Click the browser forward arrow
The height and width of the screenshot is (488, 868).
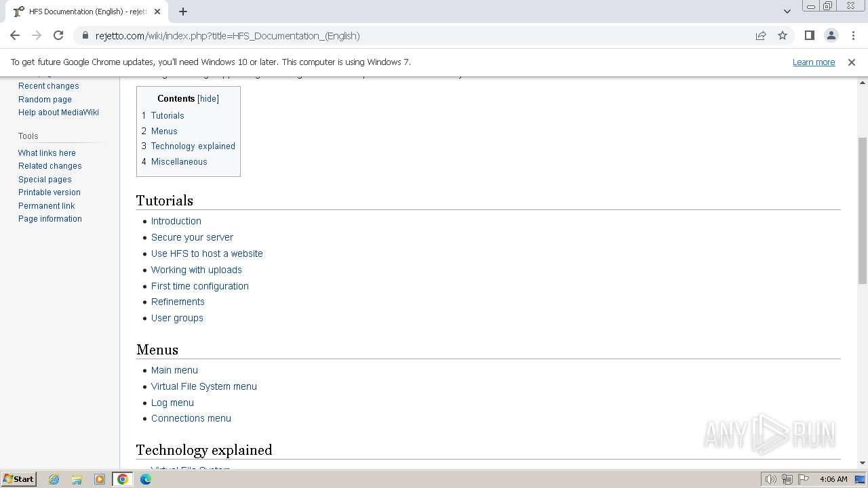pyautogui.click(x=37, y=35)
